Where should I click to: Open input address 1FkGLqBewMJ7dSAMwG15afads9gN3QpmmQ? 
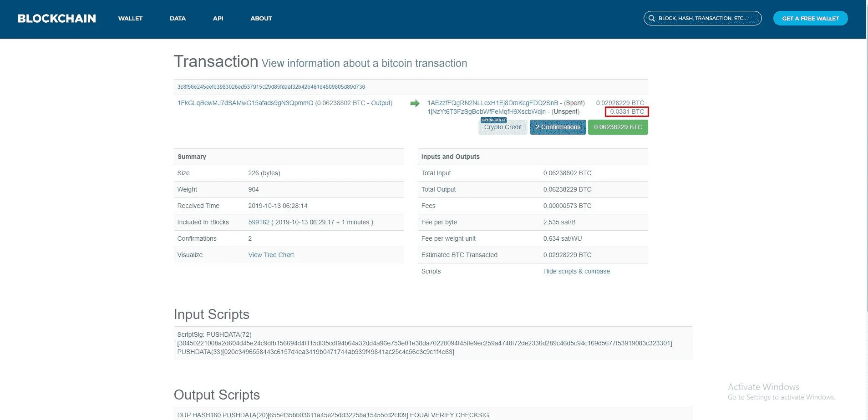pos(245,103)
